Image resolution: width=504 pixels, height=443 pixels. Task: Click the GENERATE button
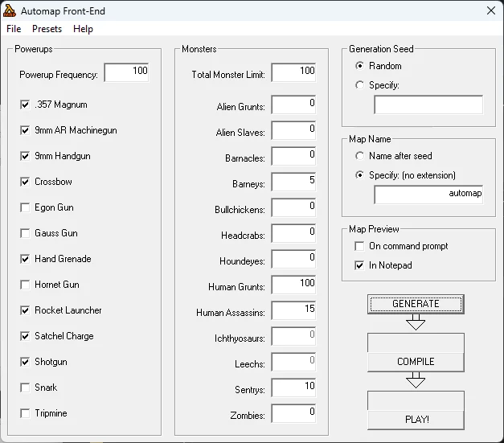point(416,304)
